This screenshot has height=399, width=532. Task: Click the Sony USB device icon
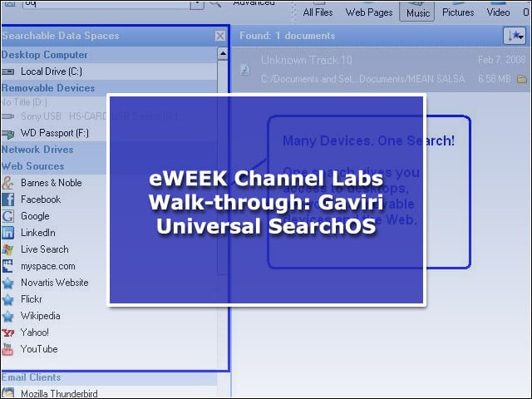(7, 116)
